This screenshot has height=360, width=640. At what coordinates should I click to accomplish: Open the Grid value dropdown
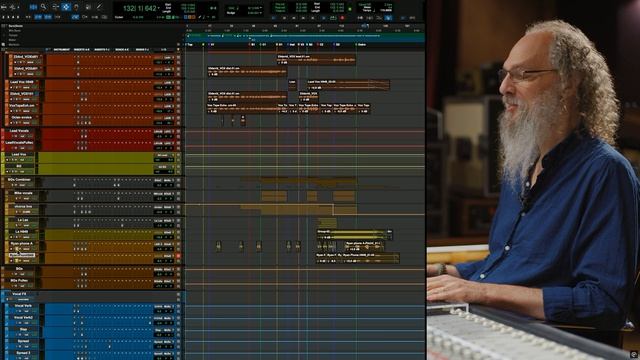261,8
